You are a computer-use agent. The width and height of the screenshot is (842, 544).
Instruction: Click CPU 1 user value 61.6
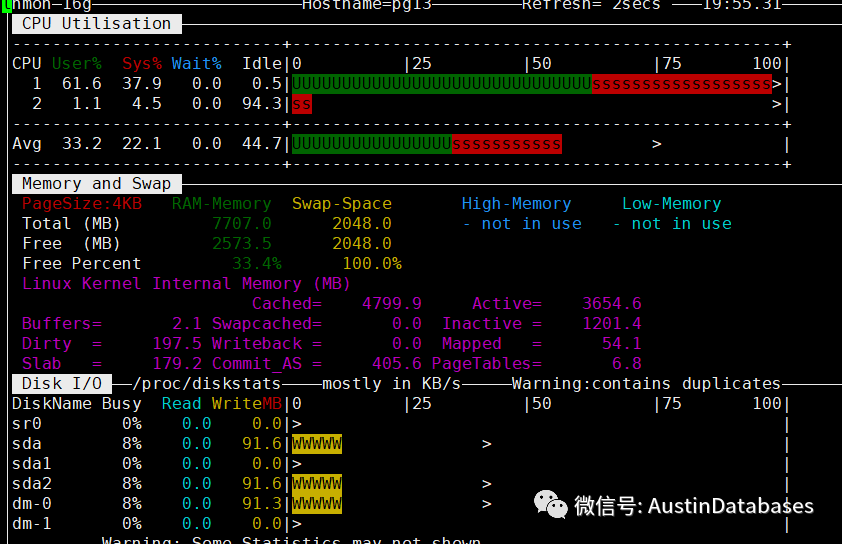(82, 84)
